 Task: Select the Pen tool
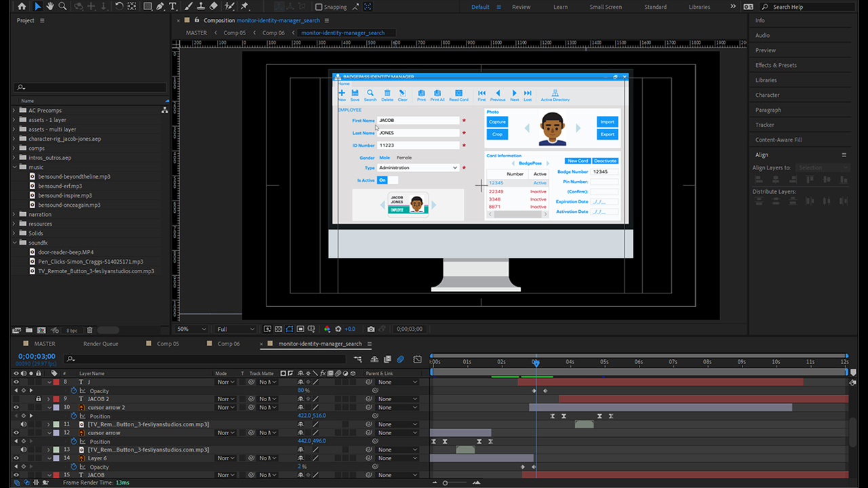click(x=160, y=7)
